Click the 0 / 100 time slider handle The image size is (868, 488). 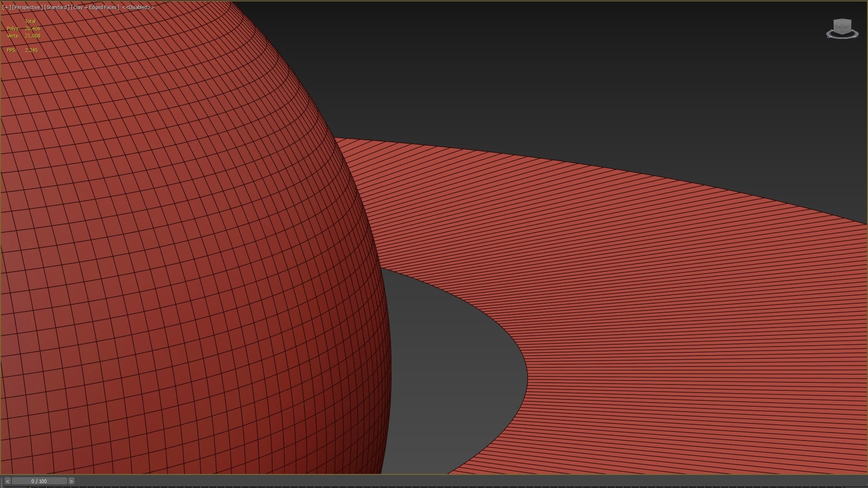point(39,481)
